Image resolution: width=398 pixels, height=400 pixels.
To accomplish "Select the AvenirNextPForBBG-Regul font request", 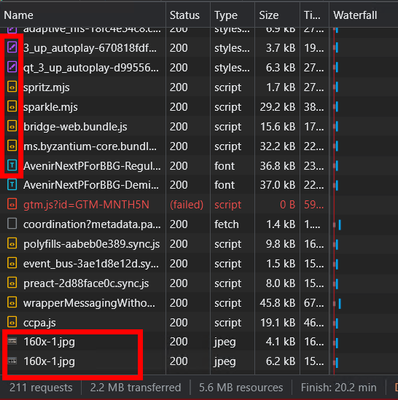I will pos(92,166).
